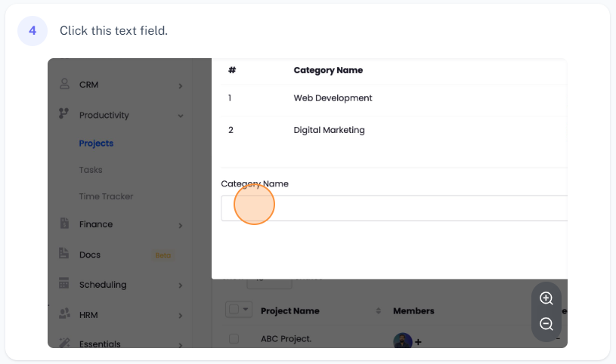
Task: Expand the Finance menu chevron
Action: coord(180,225)
